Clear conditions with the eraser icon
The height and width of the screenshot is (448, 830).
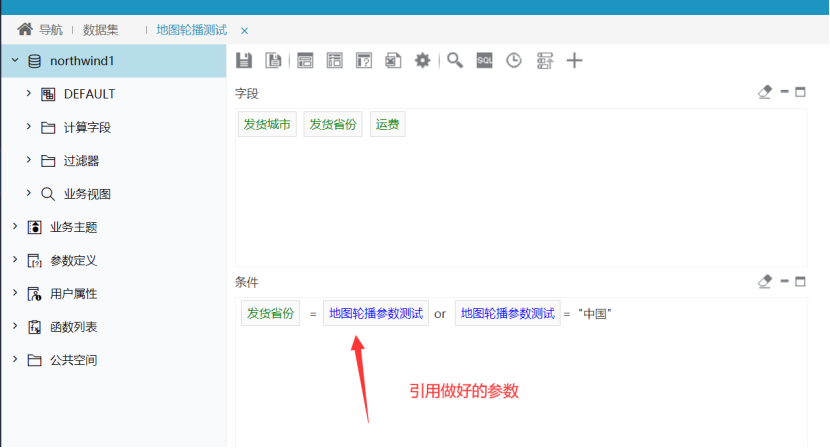tap(765, 281)
